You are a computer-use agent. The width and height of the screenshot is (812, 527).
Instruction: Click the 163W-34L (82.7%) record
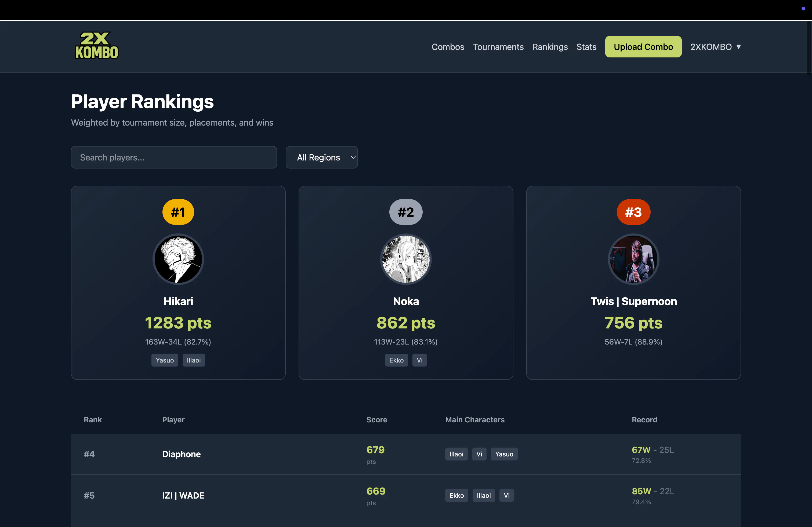pos(178,342)
